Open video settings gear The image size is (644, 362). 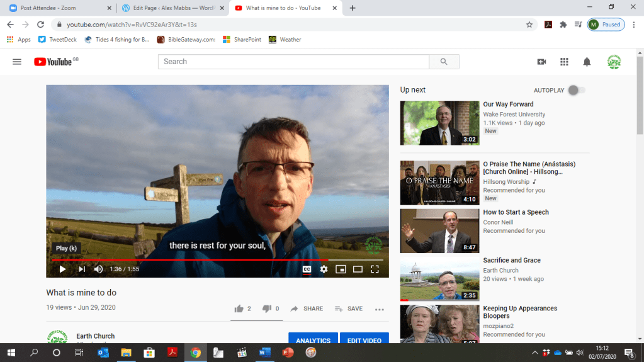pyautogui.click(x=324, y=269)
